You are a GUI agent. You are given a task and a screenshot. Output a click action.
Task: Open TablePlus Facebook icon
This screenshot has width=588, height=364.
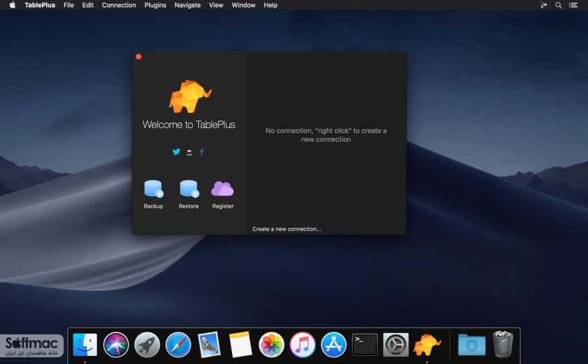(202, 152)
